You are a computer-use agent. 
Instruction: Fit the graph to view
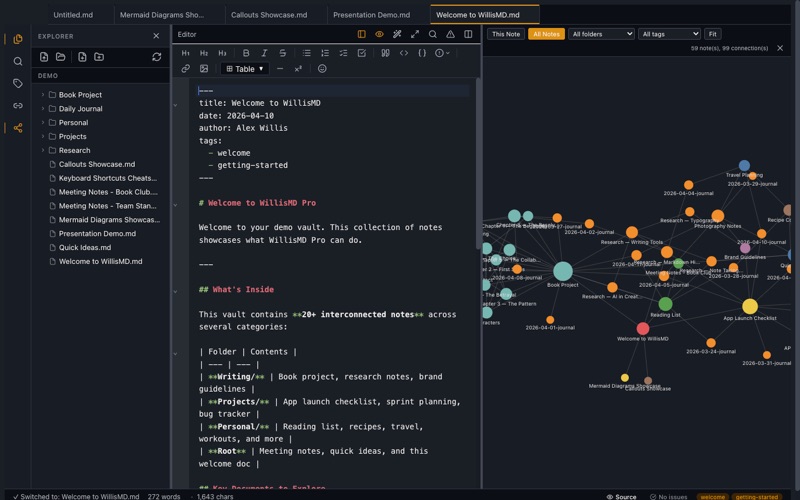[712, 34]
